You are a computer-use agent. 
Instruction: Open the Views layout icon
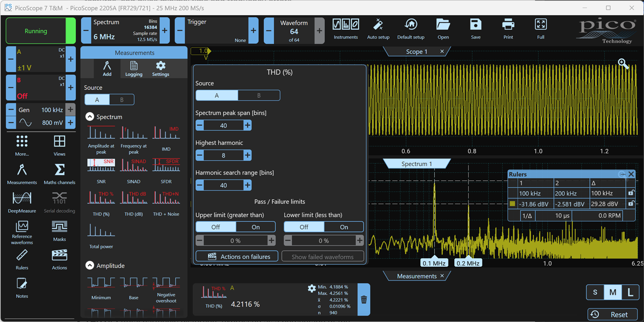pos(59,145)
